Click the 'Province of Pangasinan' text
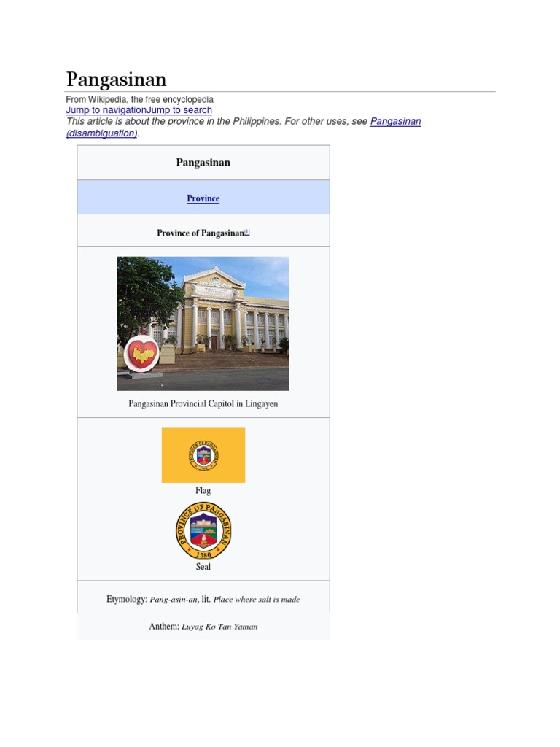 [201, 233]
